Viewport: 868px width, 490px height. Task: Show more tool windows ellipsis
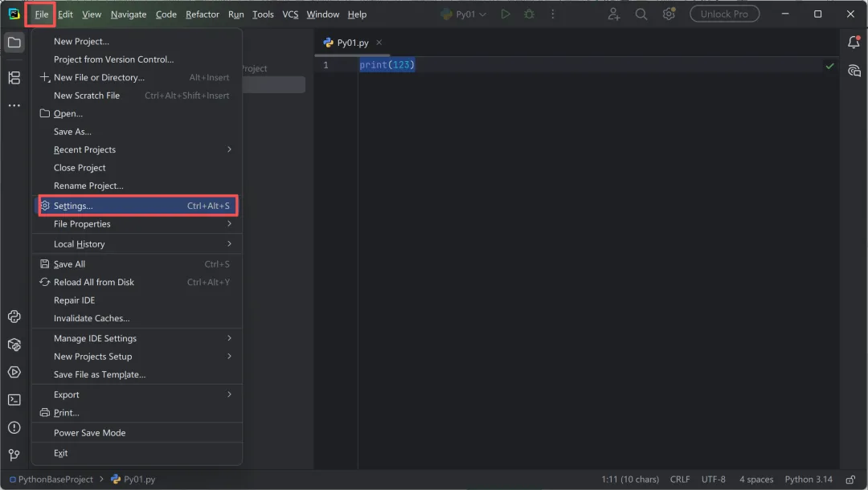[14, 106]
